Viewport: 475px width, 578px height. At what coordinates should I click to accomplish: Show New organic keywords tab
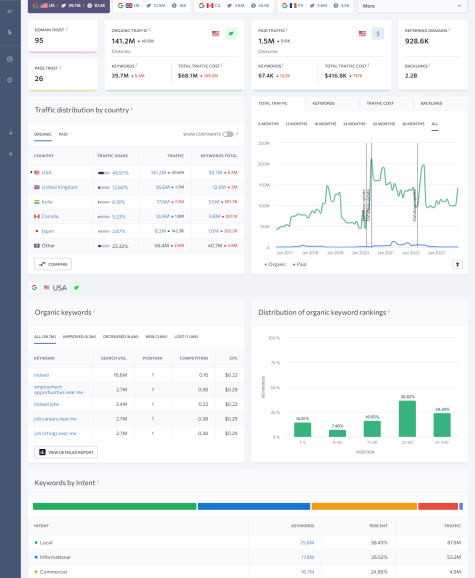(156, 337)
